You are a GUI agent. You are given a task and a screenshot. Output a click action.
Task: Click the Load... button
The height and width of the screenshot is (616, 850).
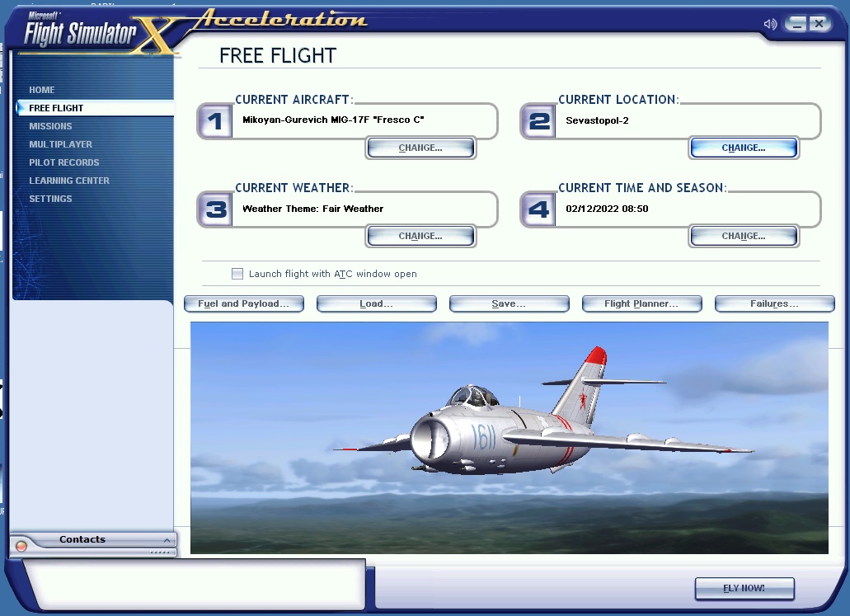click(376, 303)
